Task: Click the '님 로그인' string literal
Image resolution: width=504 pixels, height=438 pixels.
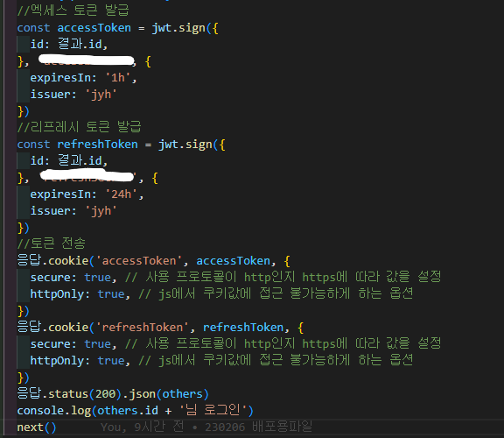Action: coord(213,410)
